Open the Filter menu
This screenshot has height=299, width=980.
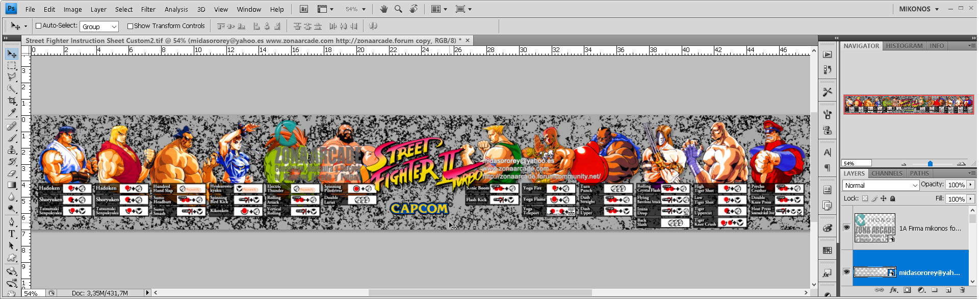pos(148,9)
